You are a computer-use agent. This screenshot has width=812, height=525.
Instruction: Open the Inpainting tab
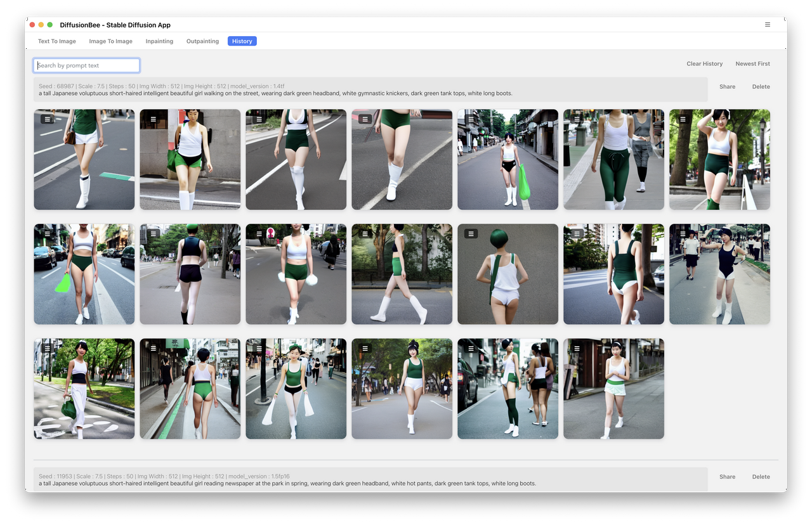pyautogui.click(x=159, y=41)
